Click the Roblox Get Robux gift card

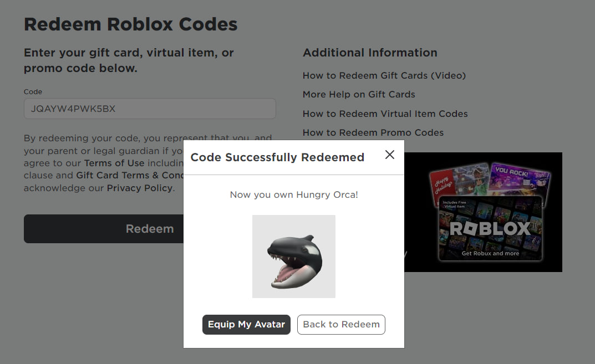pos(490,229)
